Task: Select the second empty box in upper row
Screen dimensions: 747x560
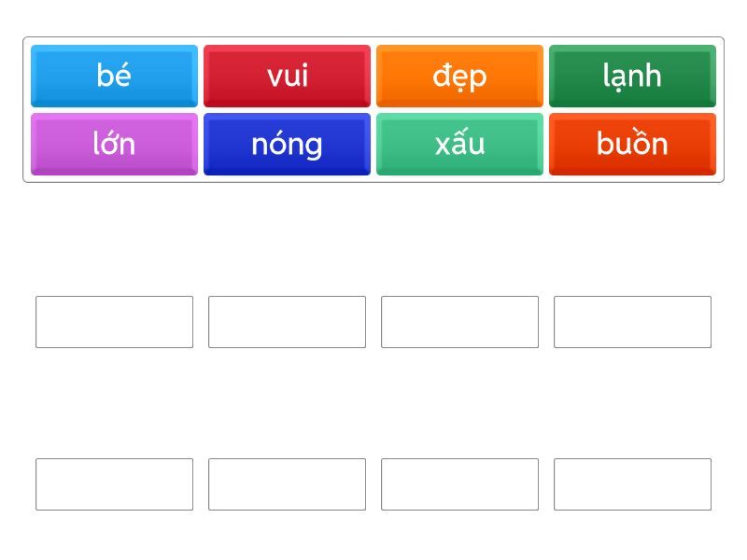Action: pos(287,322)
